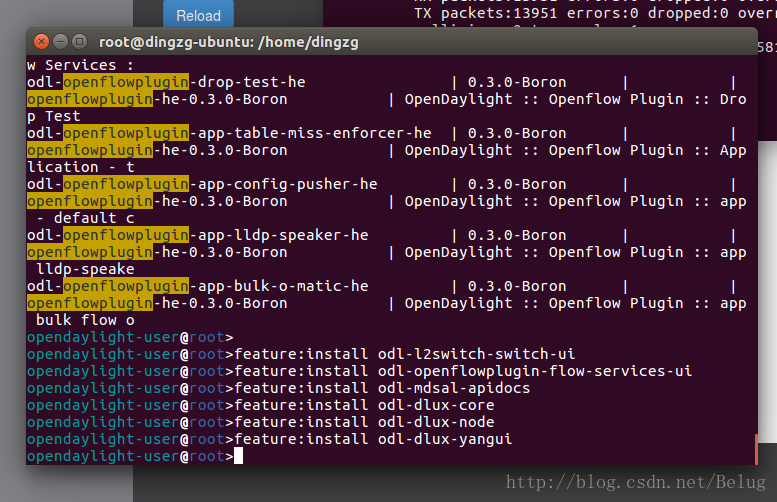Click 'TX packets:13951' in background terminal
Viewport: 777px width, 502px height.
[x=486, y=13]
